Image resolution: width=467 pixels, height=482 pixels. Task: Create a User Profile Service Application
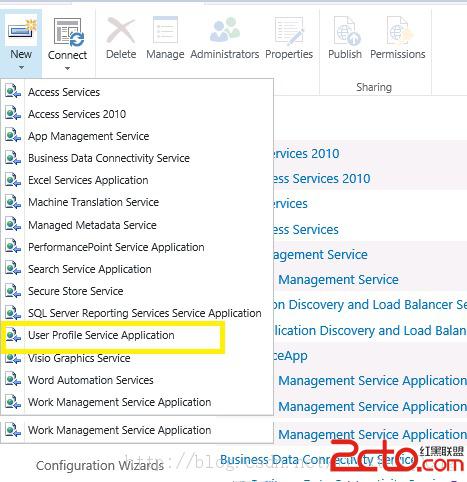click(101, 335)
